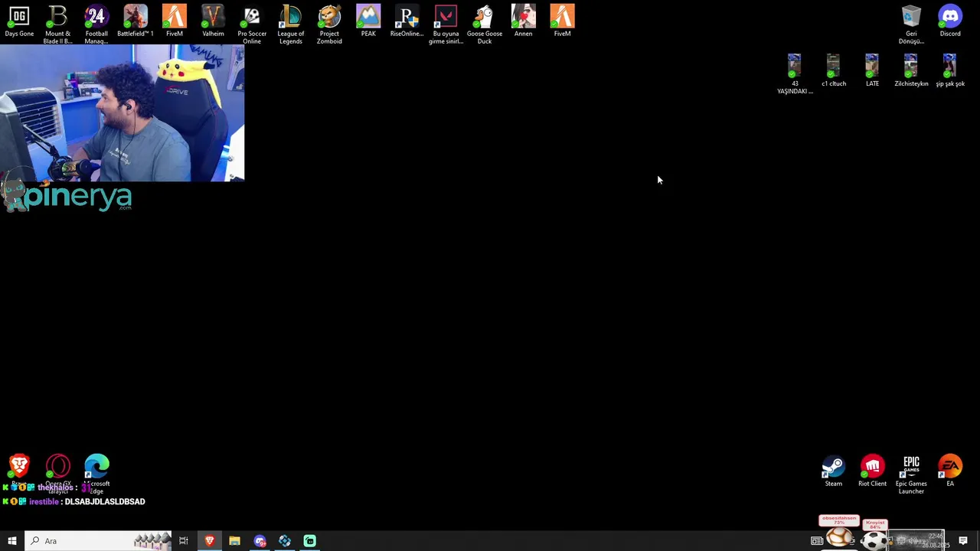Select the Zilchisteykın video file
Screen dimensions: 980x551
(911, 70)
